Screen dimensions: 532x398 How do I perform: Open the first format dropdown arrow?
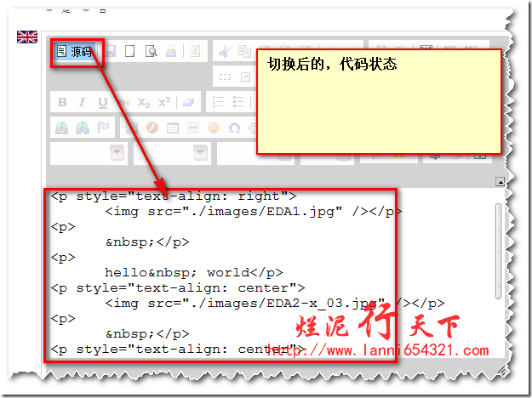(117, 153)
